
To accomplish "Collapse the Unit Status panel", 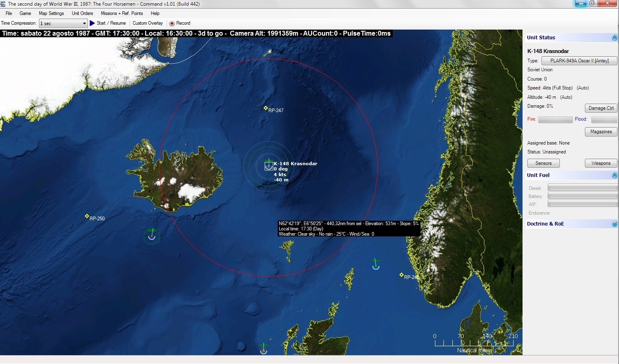I will pos(614,38).
